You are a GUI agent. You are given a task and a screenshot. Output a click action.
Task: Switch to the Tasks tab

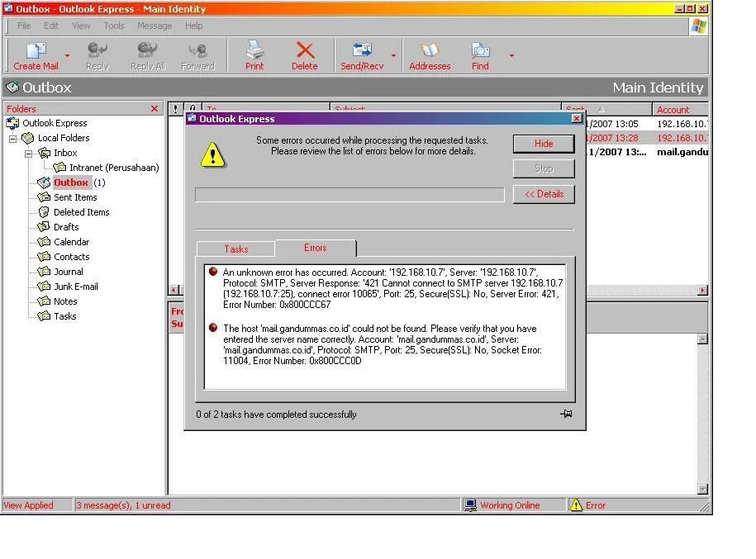(x=235, y=249)
